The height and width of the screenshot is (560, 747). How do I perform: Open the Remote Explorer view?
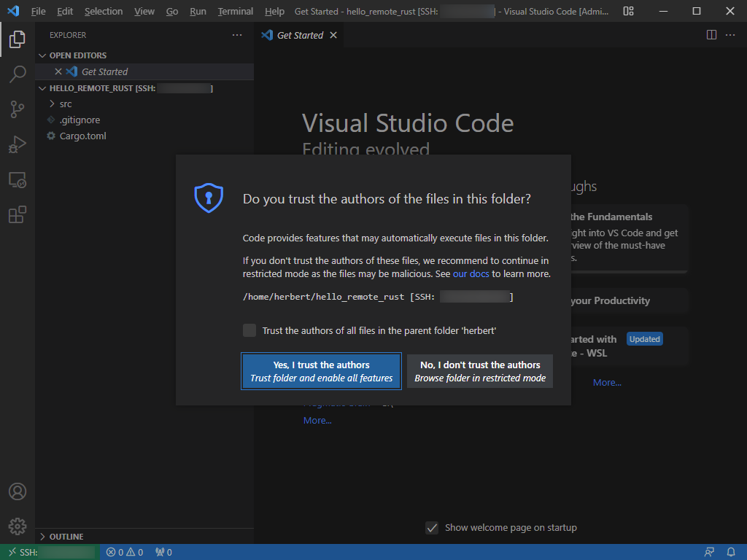(x=18, y=179)
